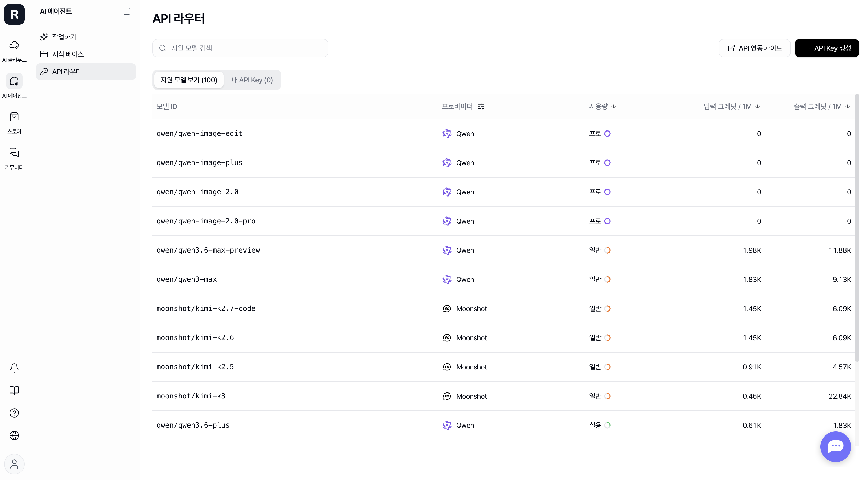
Task: Open the help question mark icon
Action: [x=14, y=413]
